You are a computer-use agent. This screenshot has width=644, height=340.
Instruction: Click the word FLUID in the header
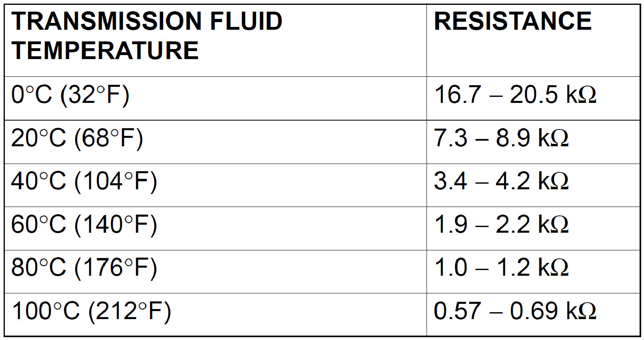[246, 21]
